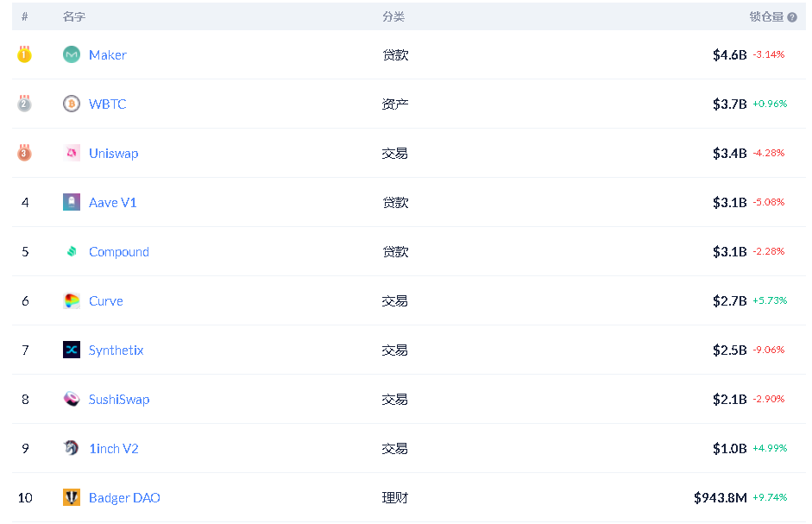
Task: Click the green Compound logo icon
Action: (x=72, y=251)
